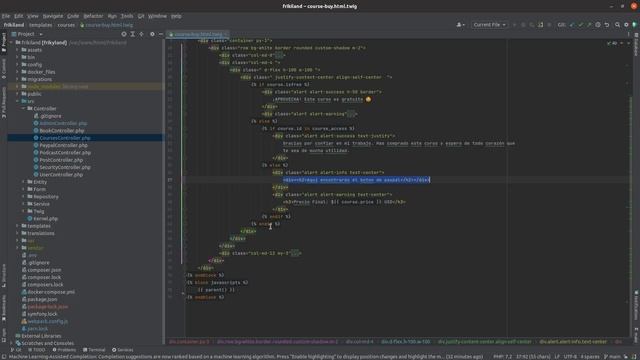Open the Project tool window side tab
Viewport: 640px width, 360px height.
click(x=4, y=42)
